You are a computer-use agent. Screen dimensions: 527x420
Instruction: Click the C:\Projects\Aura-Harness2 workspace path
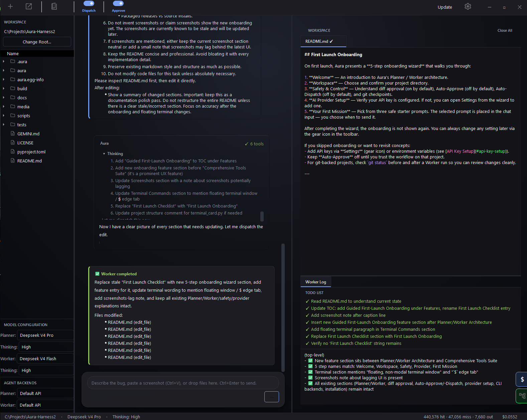tap(29, 31)
